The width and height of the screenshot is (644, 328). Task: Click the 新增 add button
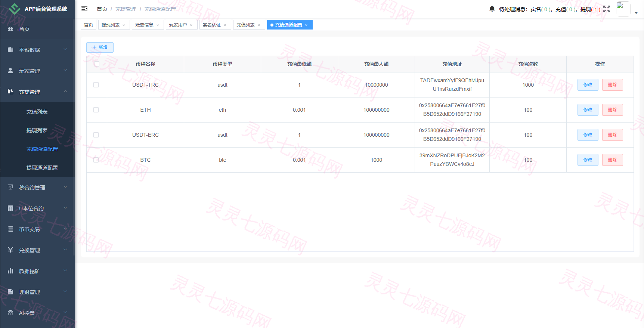(100, 47)
